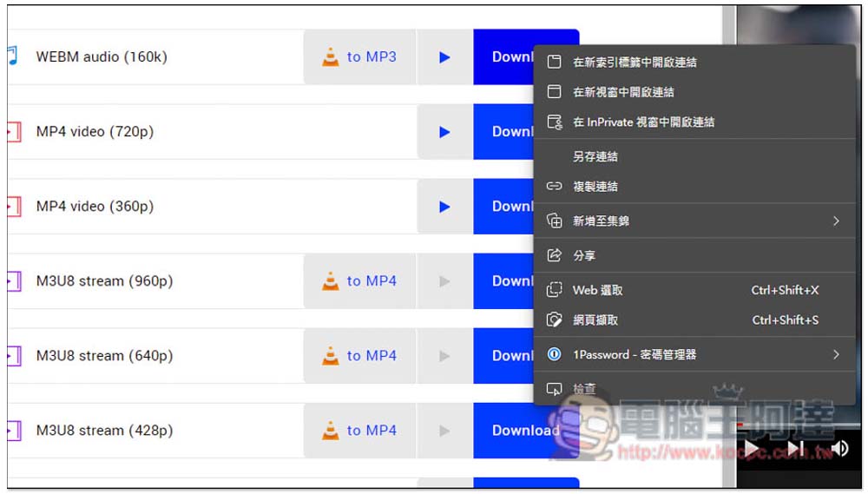Download the M3U8 stream (640p)
868x494 pixels.
pyautogui.click(x=503, y=356)
